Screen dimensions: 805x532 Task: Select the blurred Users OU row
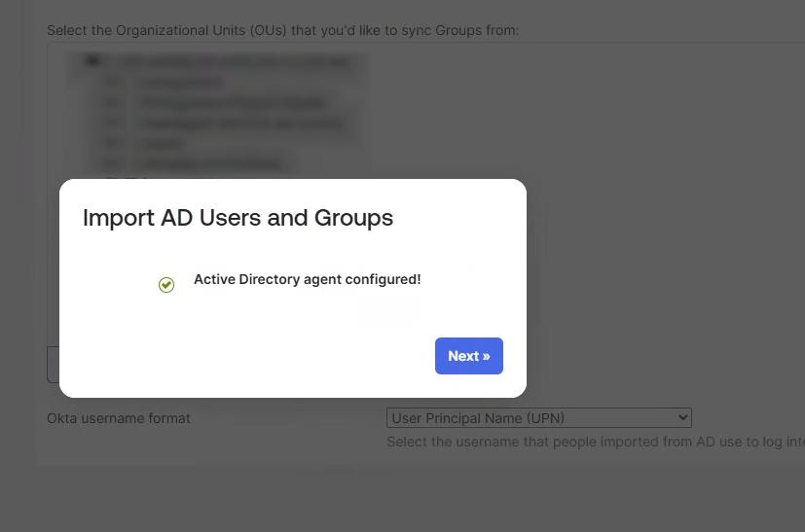(162, 143)
